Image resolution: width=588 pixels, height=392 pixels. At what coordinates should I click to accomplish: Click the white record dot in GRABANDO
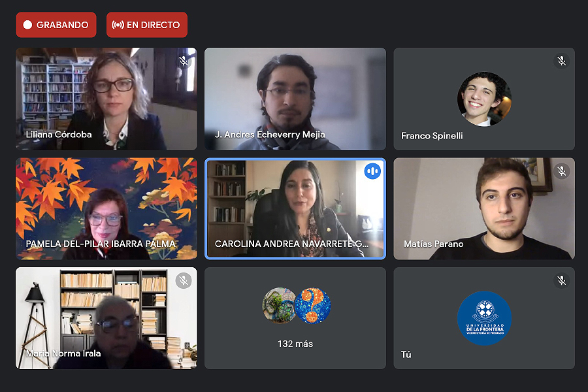tap(27, 25)
